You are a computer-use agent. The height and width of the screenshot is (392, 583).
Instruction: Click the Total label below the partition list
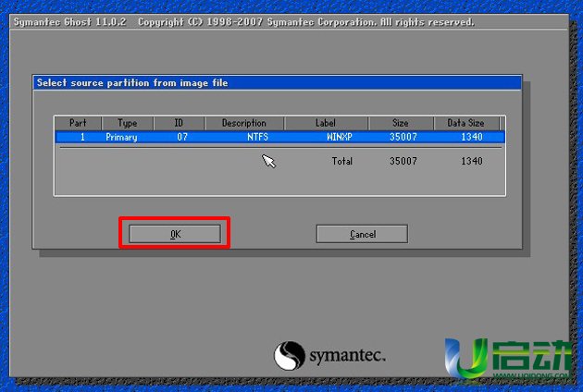pyautogui.click(x=342, y=161)
